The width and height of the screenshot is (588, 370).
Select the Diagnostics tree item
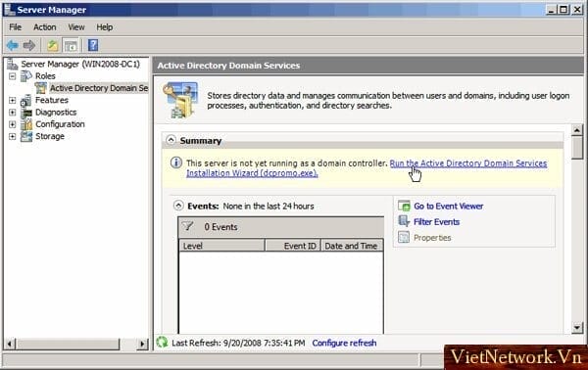click(x=56, y=112)
